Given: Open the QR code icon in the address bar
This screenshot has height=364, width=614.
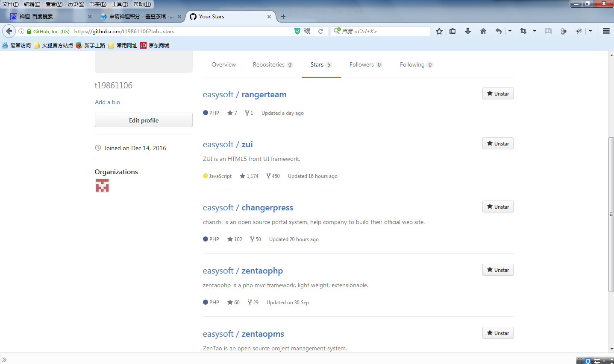Looking at the screenshot, I should coord(307,31).
